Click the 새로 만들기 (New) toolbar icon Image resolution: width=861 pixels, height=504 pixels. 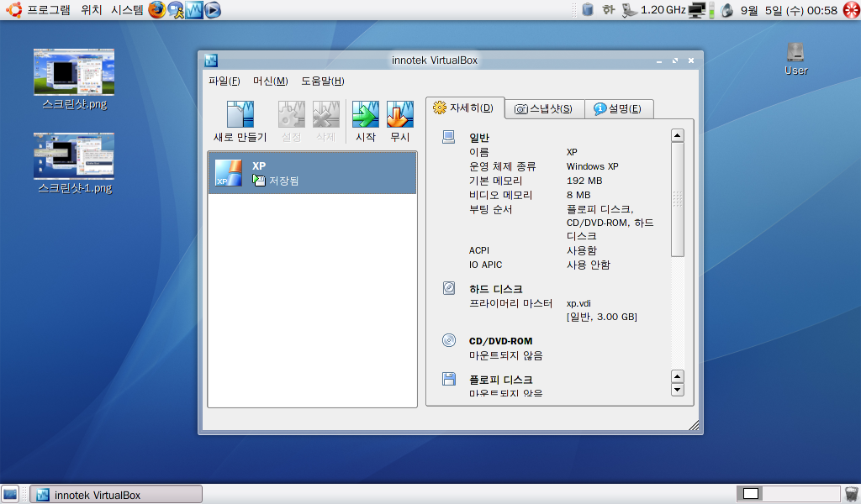click(240, 114)
